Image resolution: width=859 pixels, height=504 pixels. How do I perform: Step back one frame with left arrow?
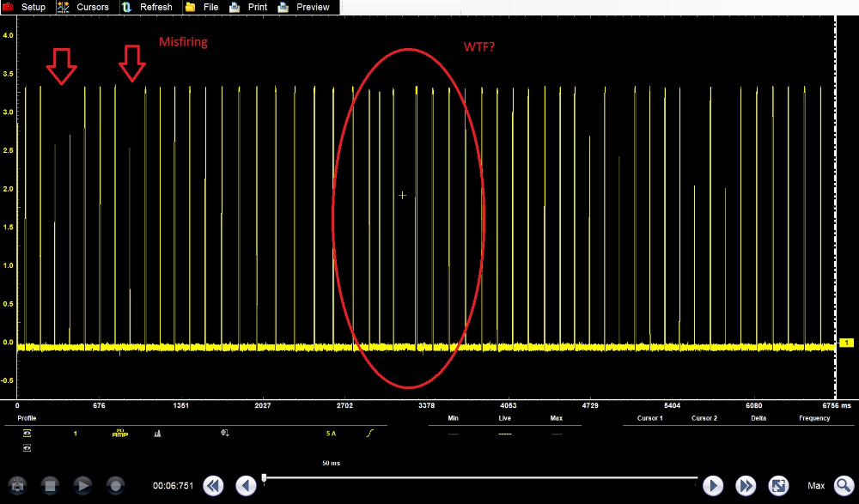coord(246,486)
